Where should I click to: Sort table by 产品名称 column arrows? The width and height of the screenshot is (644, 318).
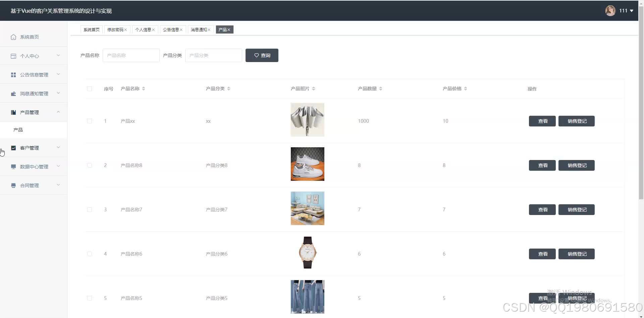[x=144, y=89]
